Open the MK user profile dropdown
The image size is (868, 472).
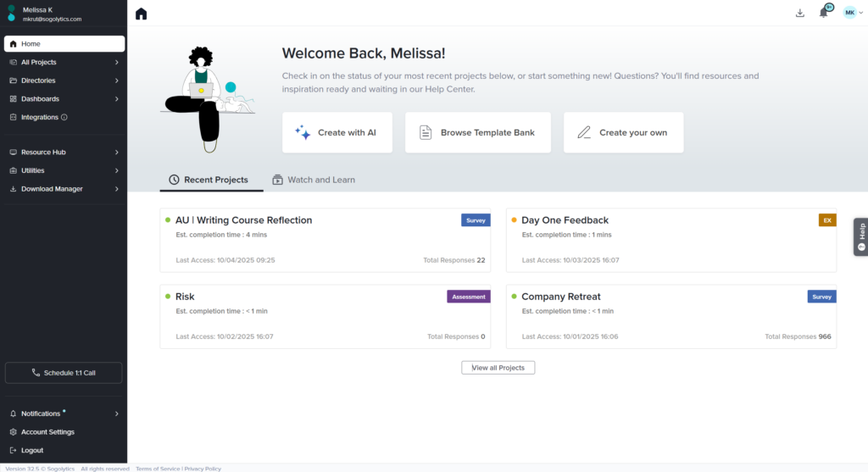coord(853,13)
